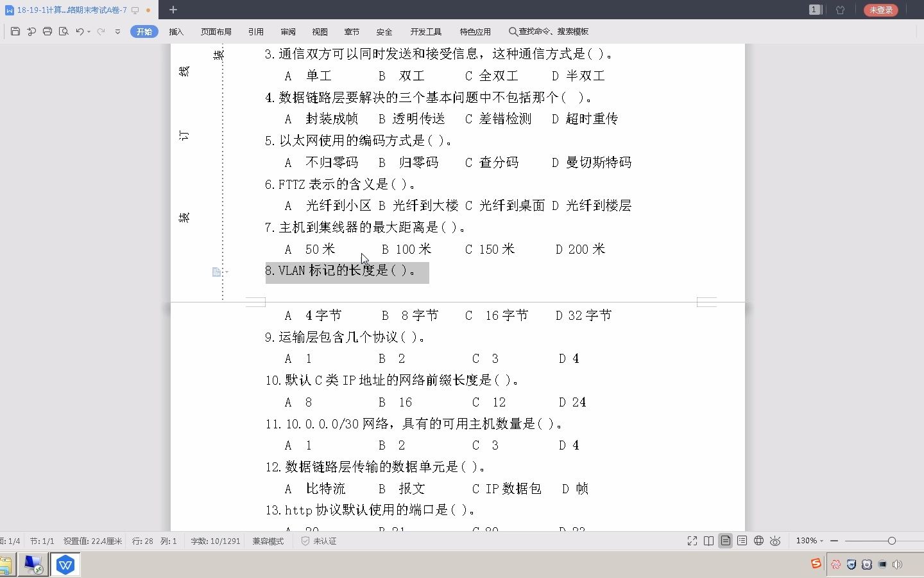Click question 6. FTTZ 表示的含义是
The width and height of the screenshot is (924, 578).
(340, 184)
